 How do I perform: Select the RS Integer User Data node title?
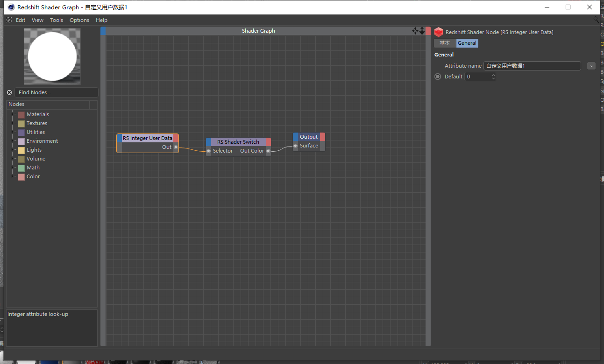point(148,138)
